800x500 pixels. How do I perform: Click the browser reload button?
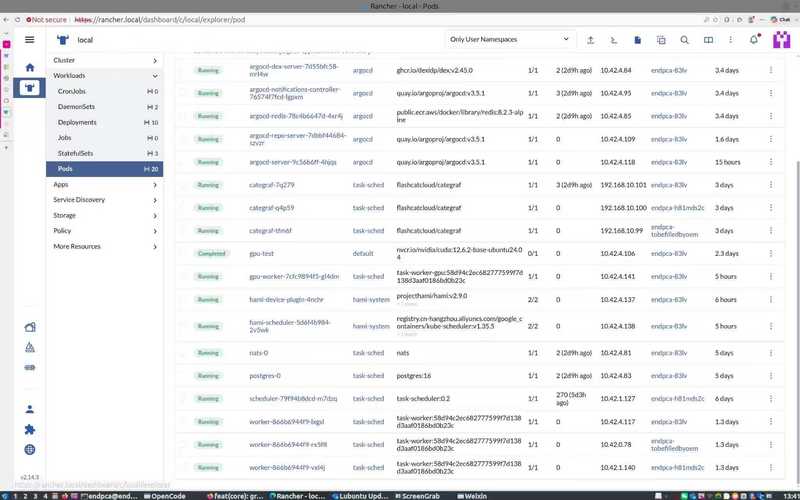[17, 20]
